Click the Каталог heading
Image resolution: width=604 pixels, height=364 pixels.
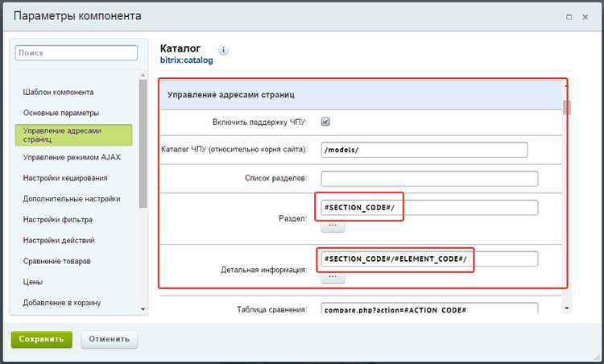(180, 48)
